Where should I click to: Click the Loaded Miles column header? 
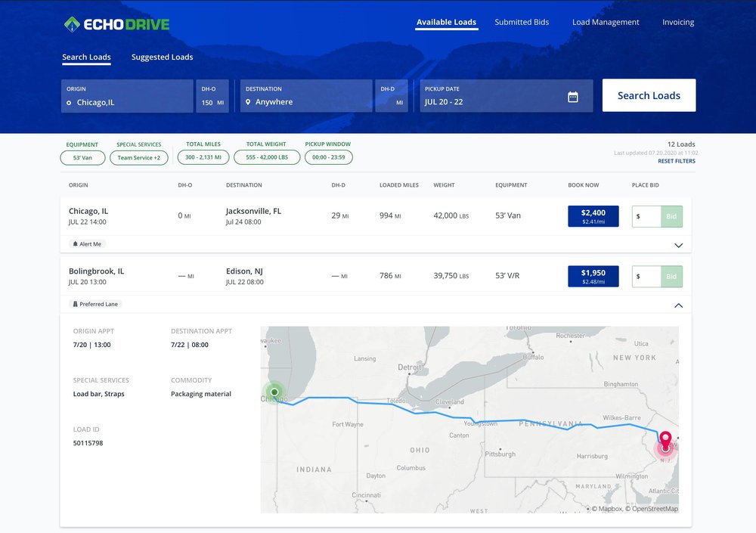pyautogui.click(x=398, y=185)
